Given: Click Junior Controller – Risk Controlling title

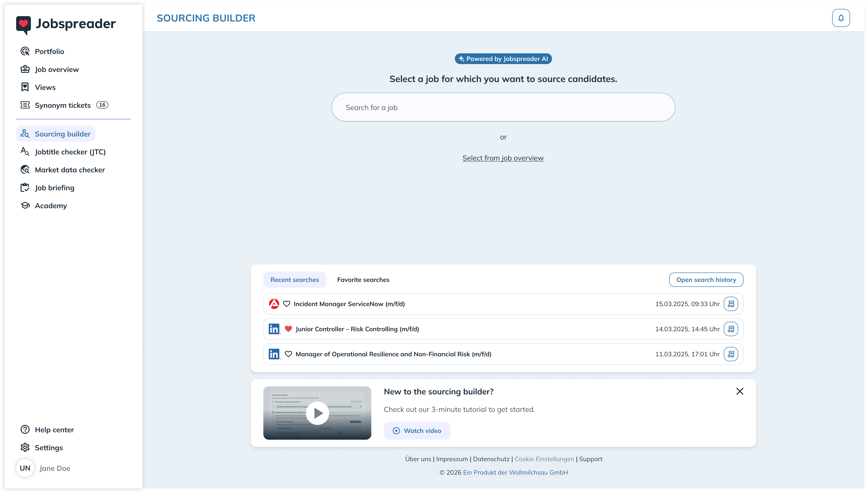Looking at the screenshot, I should 357,329.
